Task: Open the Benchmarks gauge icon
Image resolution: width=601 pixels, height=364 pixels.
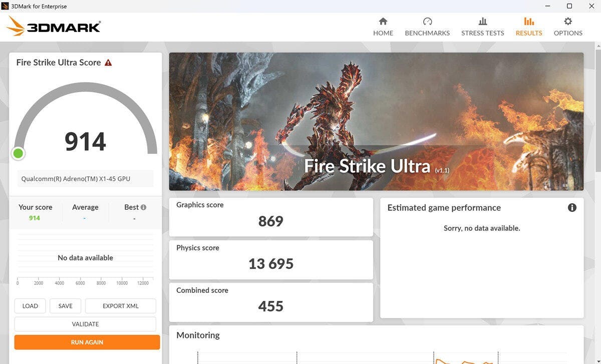Action: click(x=427, y=22)
